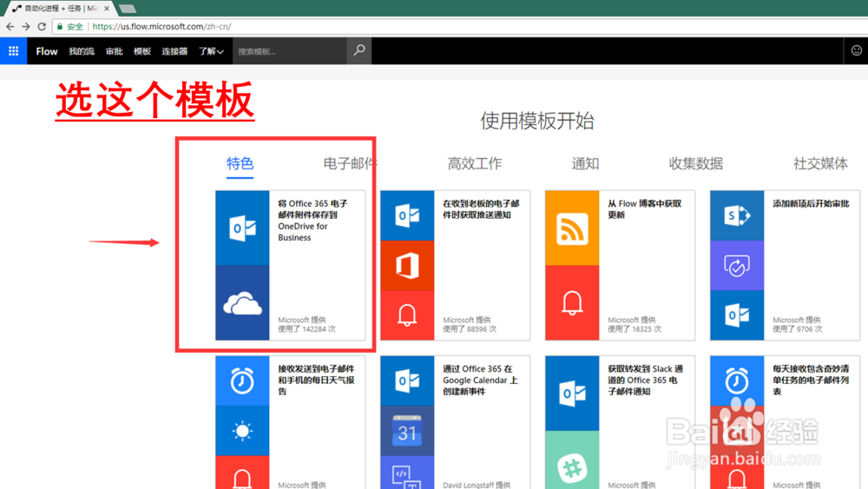This screenshot has width=868, height=489.
Task: Open Google Calendar 创建新事件 template title
Action: point(480,380)
